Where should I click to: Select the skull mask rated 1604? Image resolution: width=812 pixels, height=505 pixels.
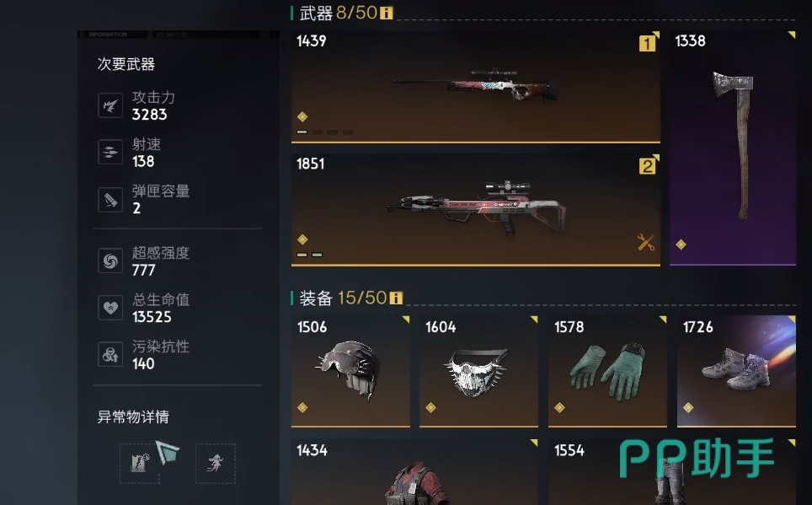click(478, 371)
